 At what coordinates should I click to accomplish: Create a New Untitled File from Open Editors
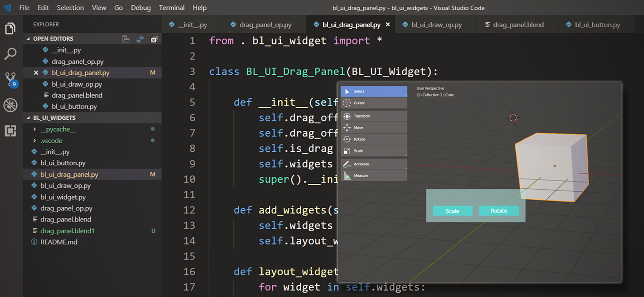coord(126,39)
